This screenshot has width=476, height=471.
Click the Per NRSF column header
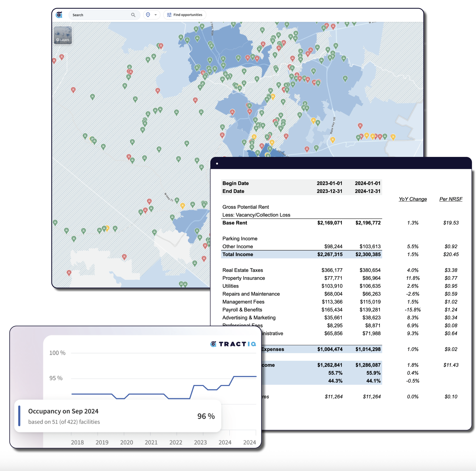pyautogui.click(x=451, y=199)
